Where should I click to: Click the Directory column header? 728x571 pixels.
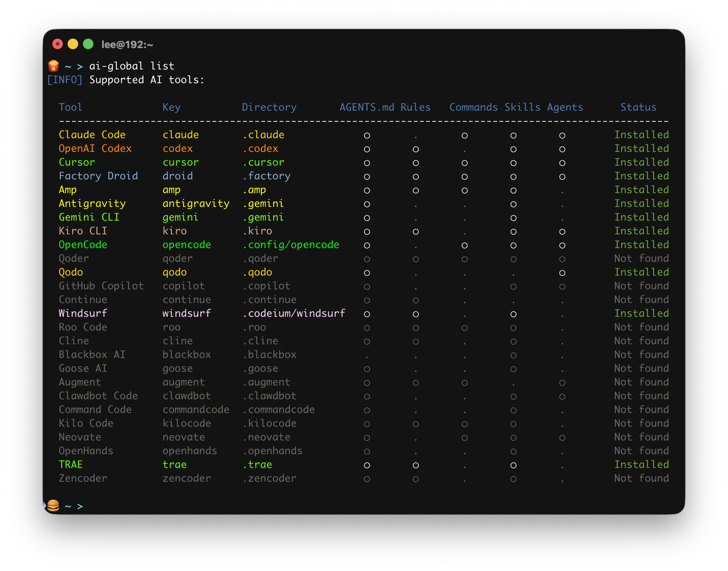(x=269, y=107)
